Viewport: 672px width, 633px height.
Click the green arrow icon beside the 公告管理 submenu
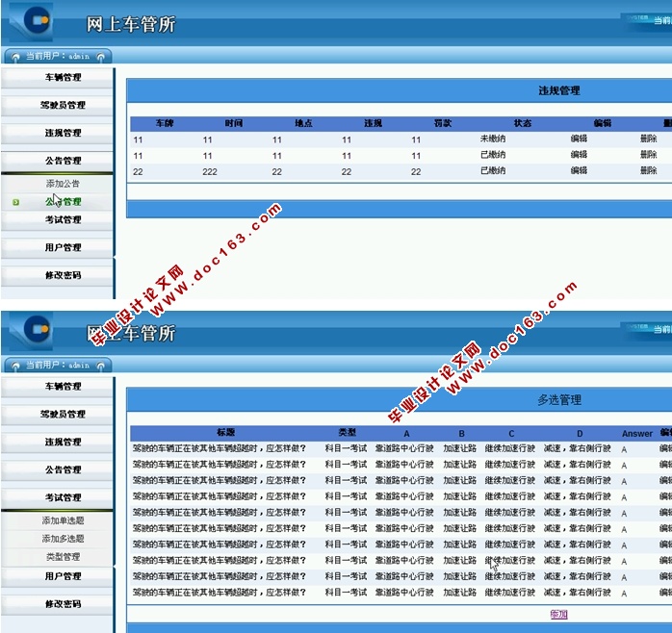coord(15,202)
